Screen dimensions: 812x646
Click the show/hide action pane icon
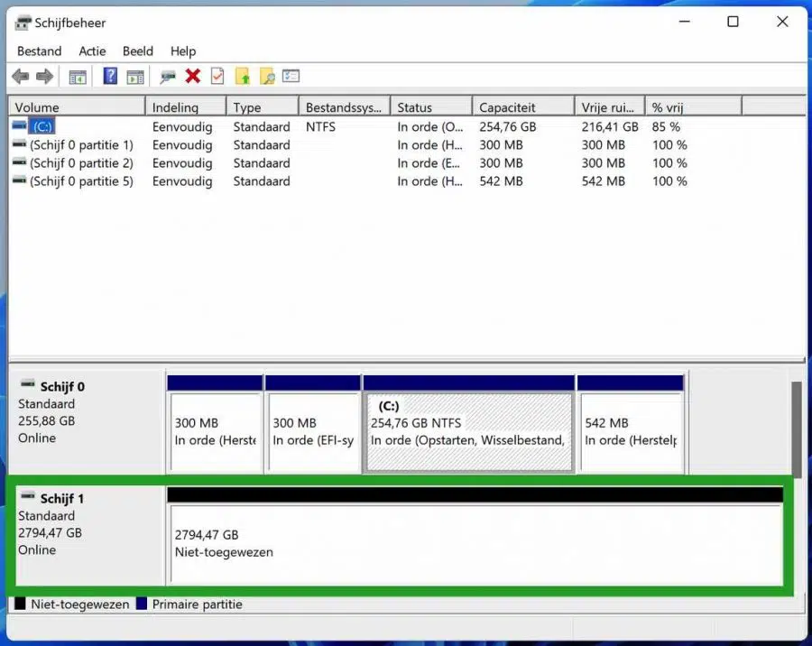tap(135, 78)
